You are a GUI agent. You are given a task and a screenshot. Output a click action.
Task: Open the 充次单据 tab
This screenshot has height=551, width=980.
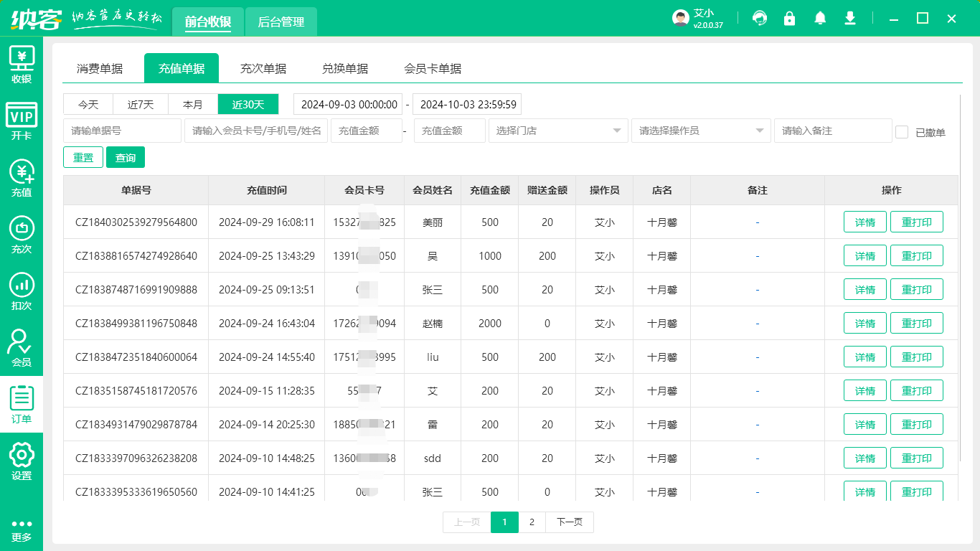coord(263,69)
